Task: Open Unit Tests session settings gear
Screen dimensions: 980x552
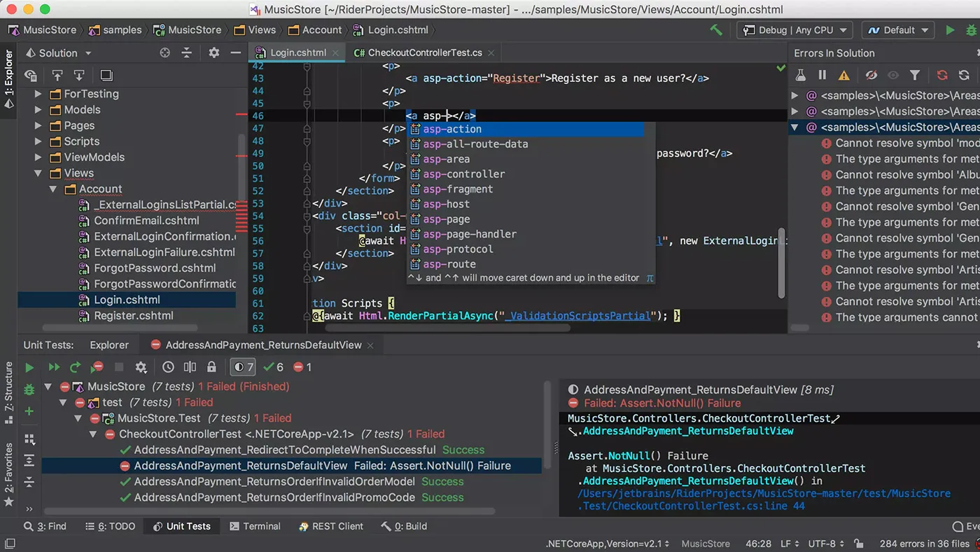Action: pyautogui.click(x=141, y=366)
